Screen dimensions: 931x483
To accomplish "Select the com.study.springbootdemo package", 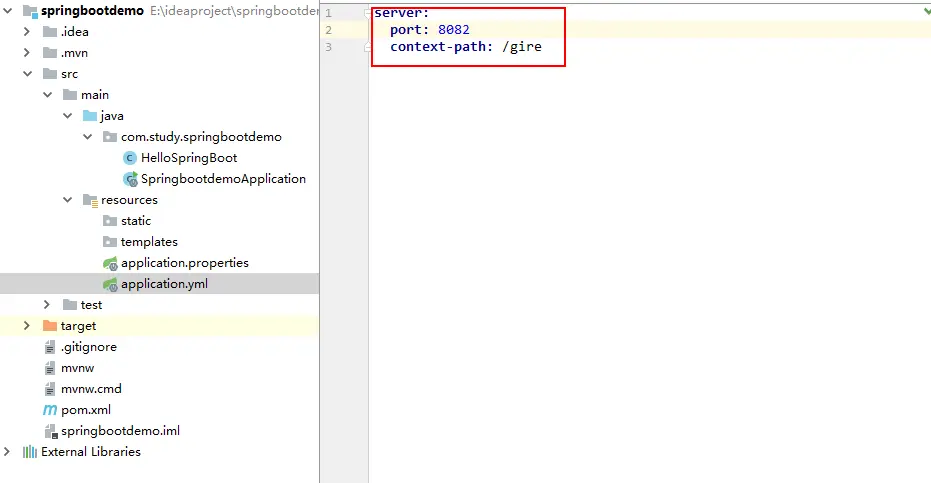I will click(201, 137).
